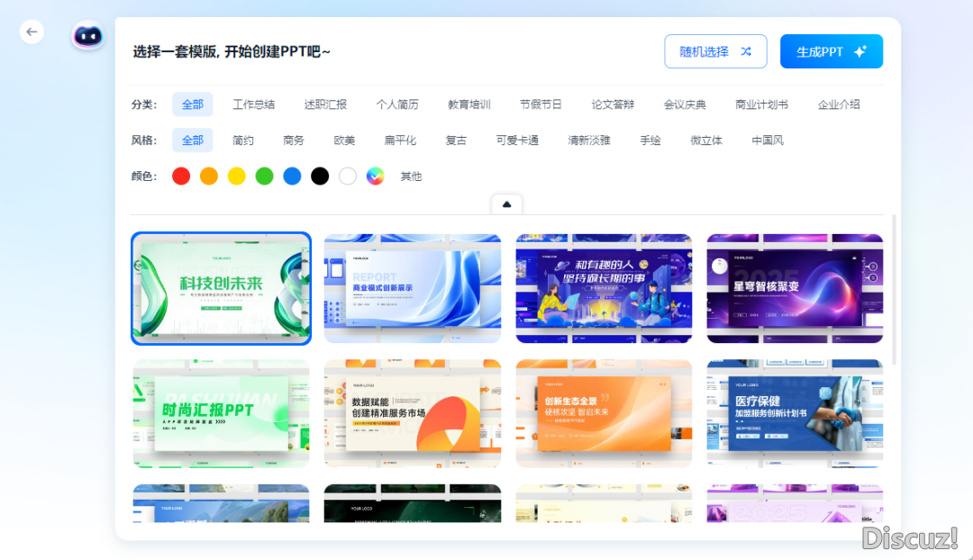Select the 和有趣的人 cartoon template
973x560 pixels.
[x=604, y=288]
